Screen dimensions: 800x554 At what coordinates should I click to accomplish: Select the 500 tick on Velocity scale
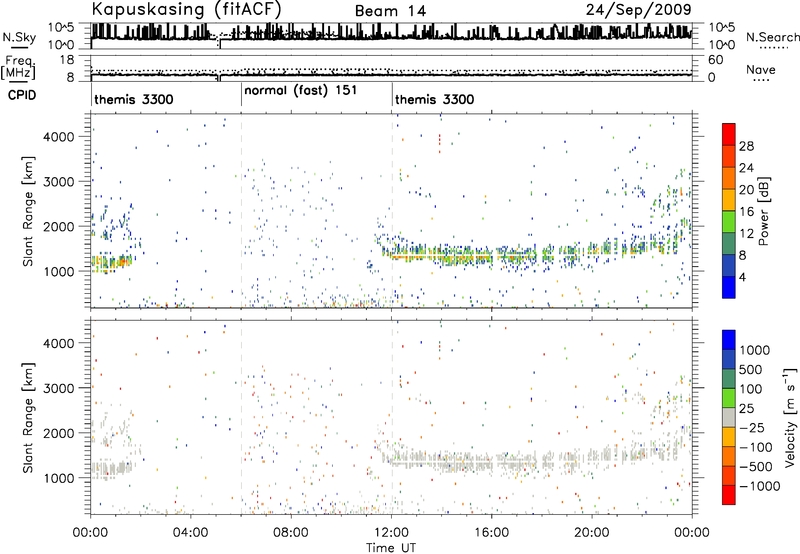pos(751,370)
